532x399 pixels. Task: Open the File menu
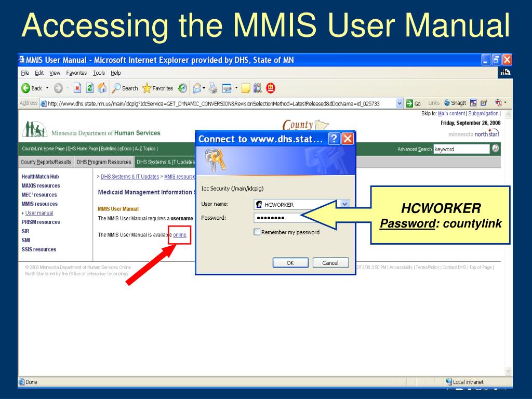[25, 73]
